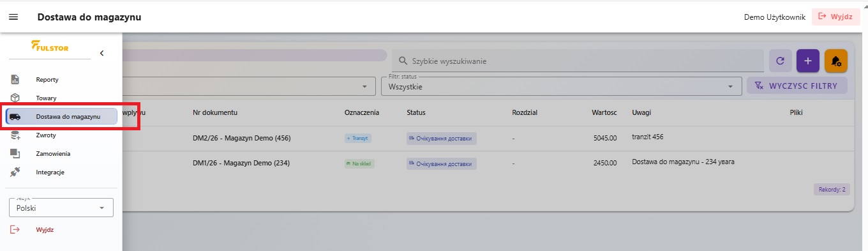This screenshot has width=868, height=251.
Task: Sort by Status column header
Action: coord(416,112)
